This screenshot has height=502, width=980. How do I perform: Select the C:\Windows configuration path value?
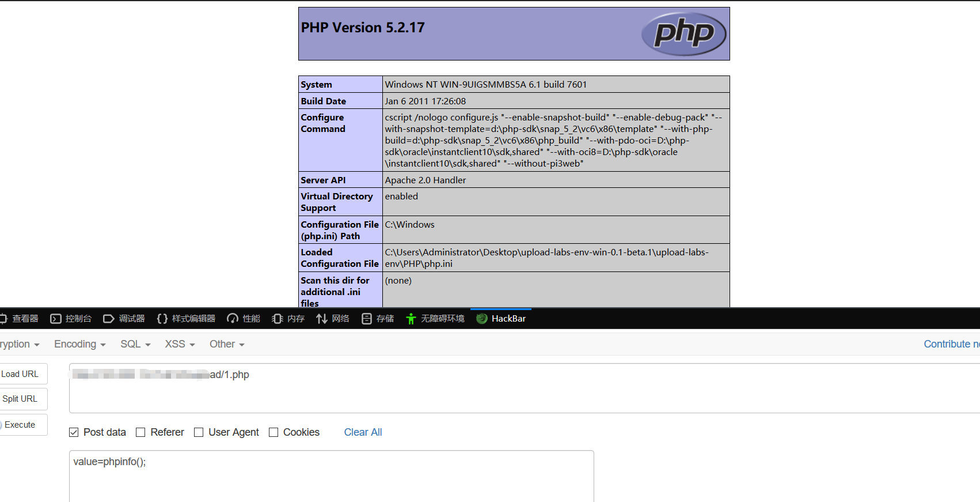pyautogui.click(x=409, y=224)
